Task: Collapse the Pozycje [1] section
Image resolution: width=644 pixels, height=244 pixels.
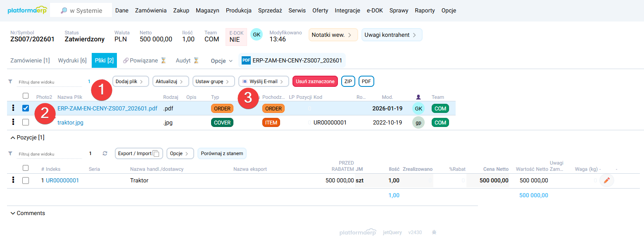Action: tap(27, 137)
